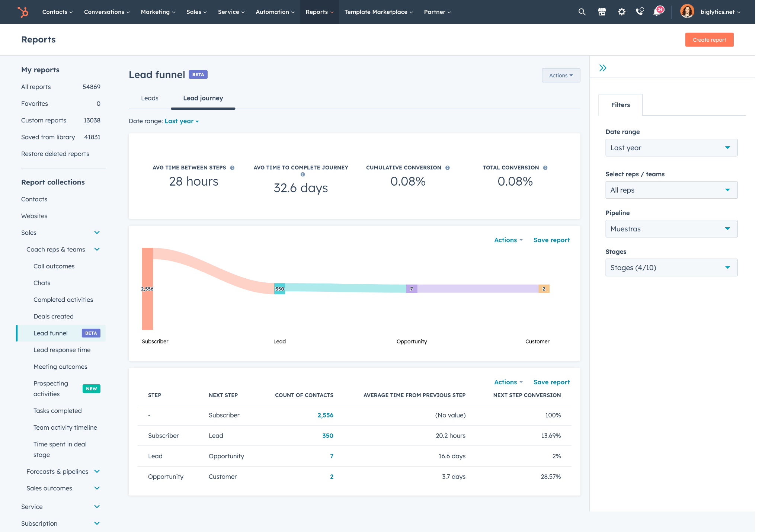Click the collapse panel chevron icon

(603, 67)
